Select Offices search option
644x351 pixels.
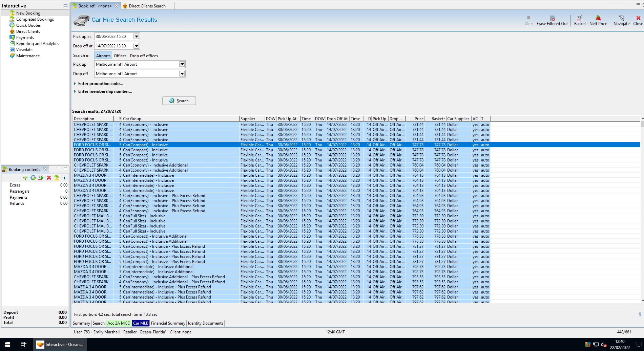(120, 56)
